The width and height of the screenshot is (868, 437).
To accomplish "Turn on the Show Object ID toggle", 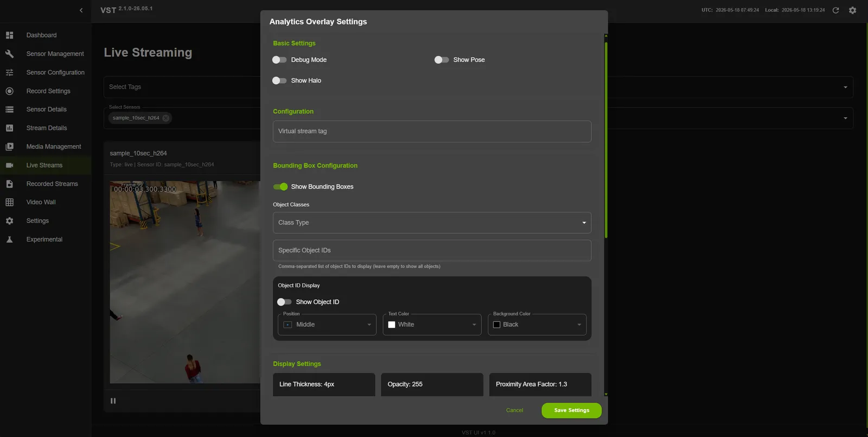I will click(x=284, y=302).
